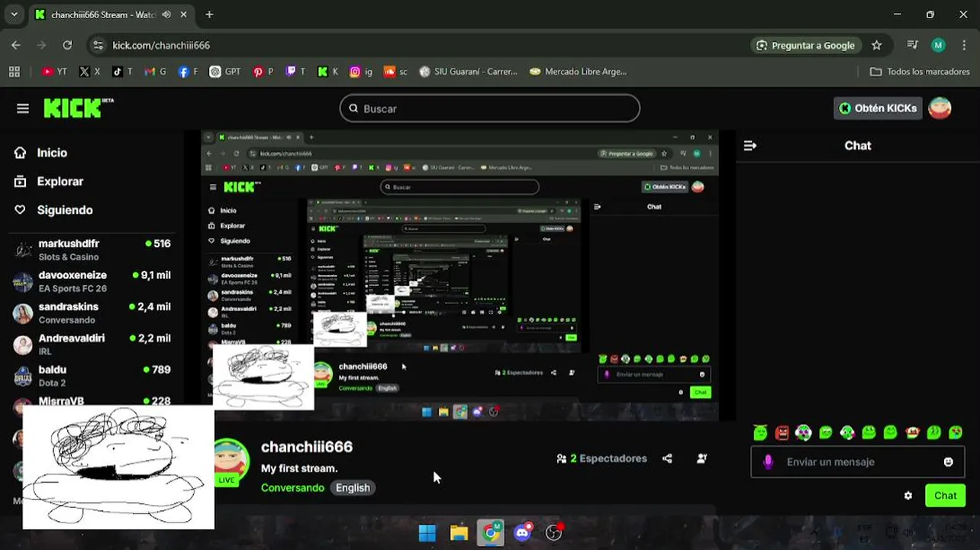Viewport: 980px width, 550px height.
Task: Go back with the browser back arrow
Action: point(16,45)
